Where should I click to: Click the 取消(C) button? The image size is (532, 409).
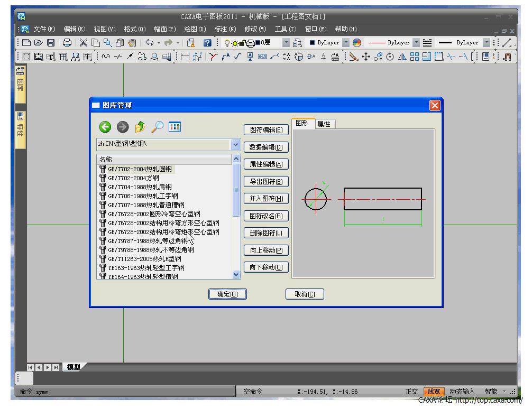(x=305, y=294)
